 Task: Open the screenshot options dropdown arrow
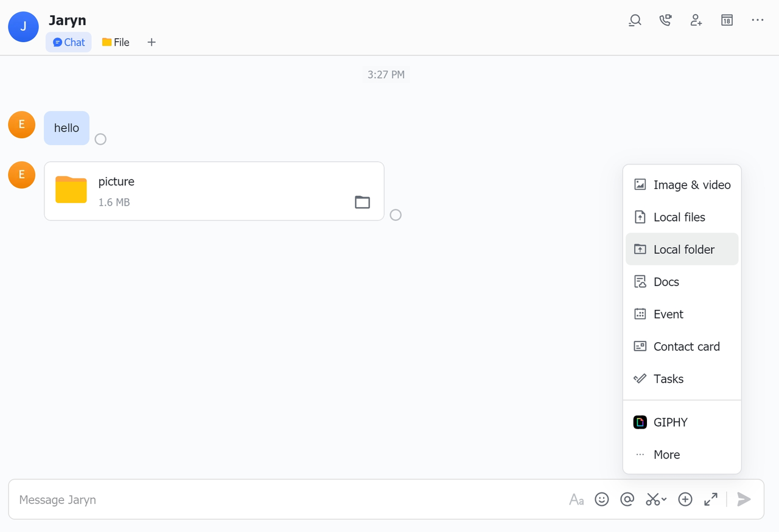[x=664, y=500]
